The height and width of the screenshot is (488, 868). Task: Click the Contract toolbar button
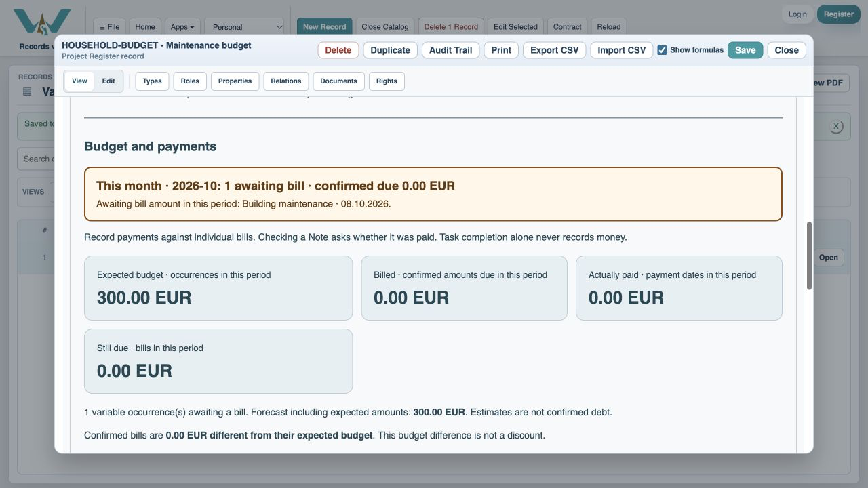(x=568, y=27)
